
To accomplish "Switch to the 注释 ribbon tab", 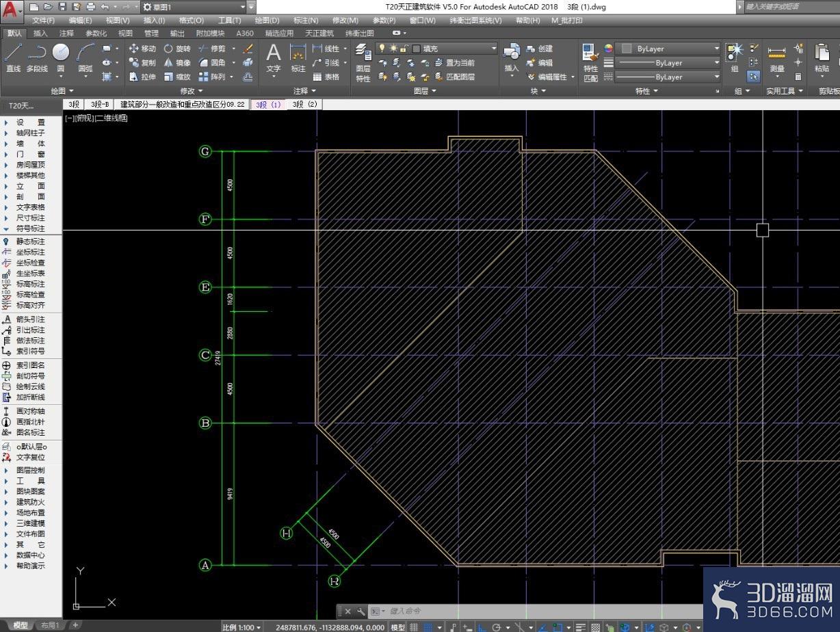I will [66, 33].
